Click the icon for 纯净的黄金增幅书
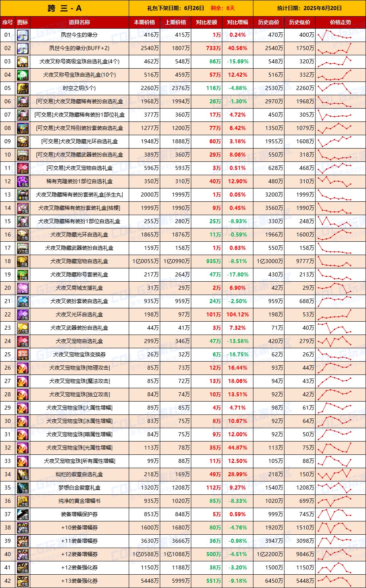This screenshot has width=366, height=588. tap(23, 501)
